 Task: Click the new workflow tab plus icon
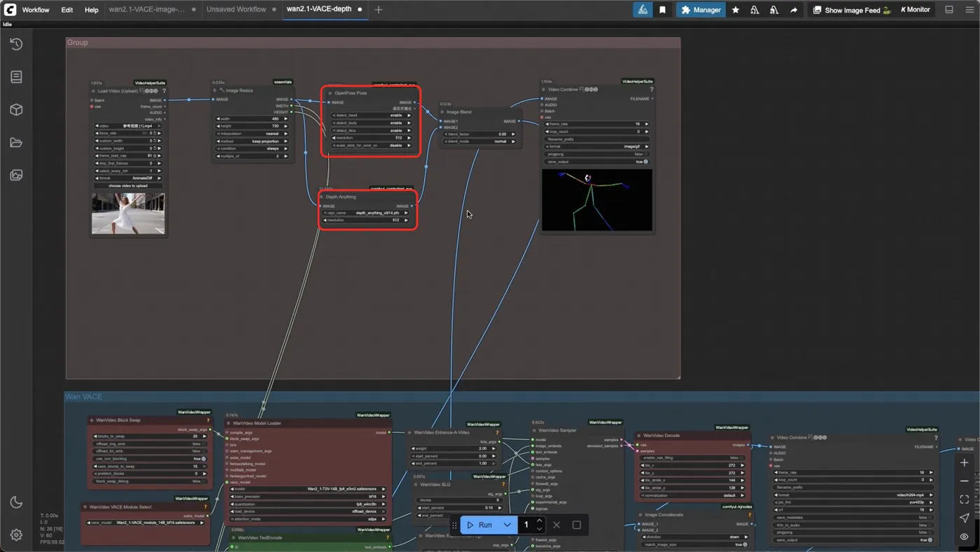(379, 10)
